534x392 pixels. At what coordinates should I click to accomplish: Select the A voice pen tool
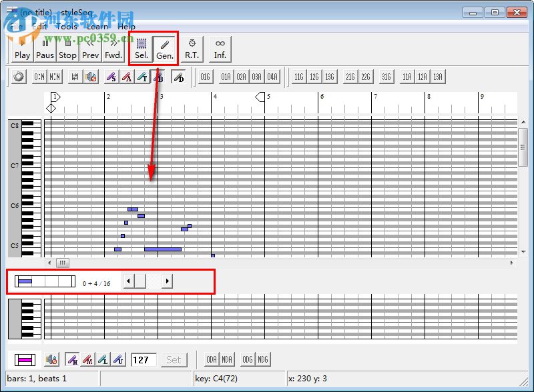127,77
